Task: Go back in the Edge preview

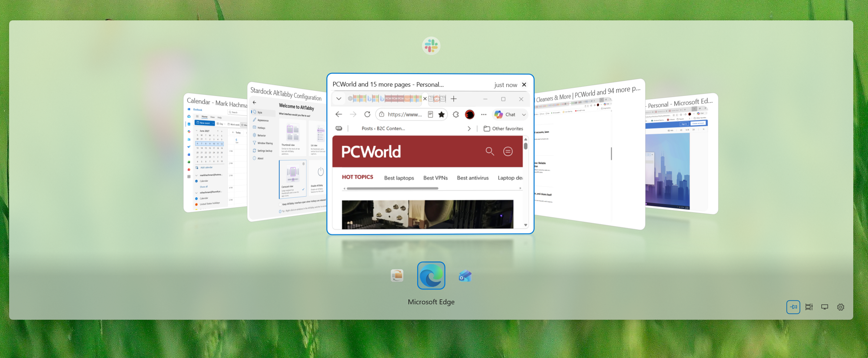Action: point(339,114)
